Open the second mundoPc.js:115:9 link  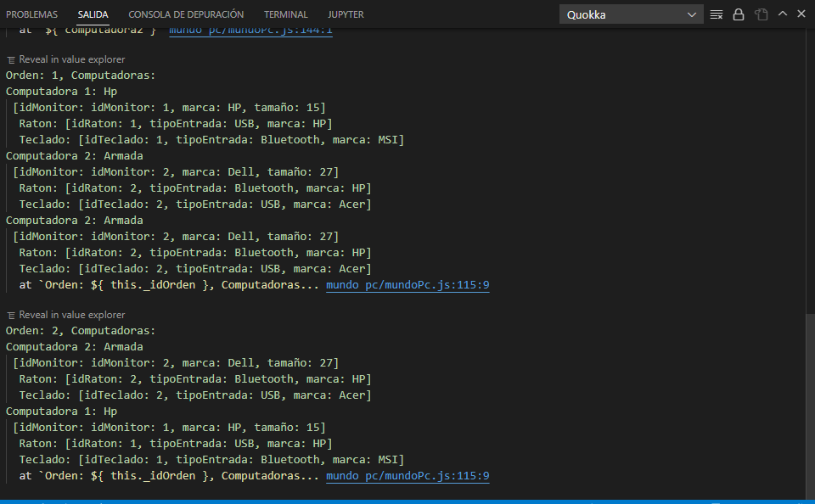(407, 475)
